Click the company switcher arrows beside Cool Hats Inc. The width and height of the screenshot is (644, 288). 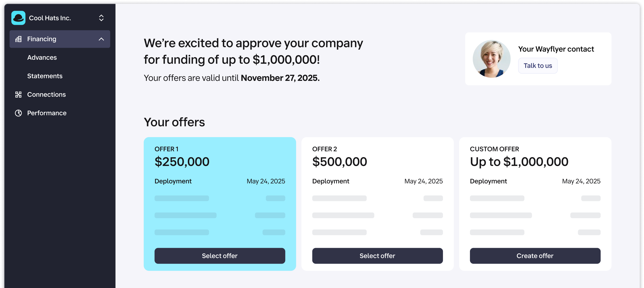(101, 18)
